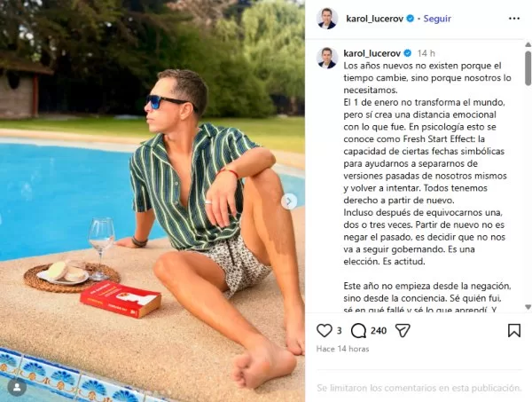Click the caption scrollbar down arrow

tap(528, 307)
